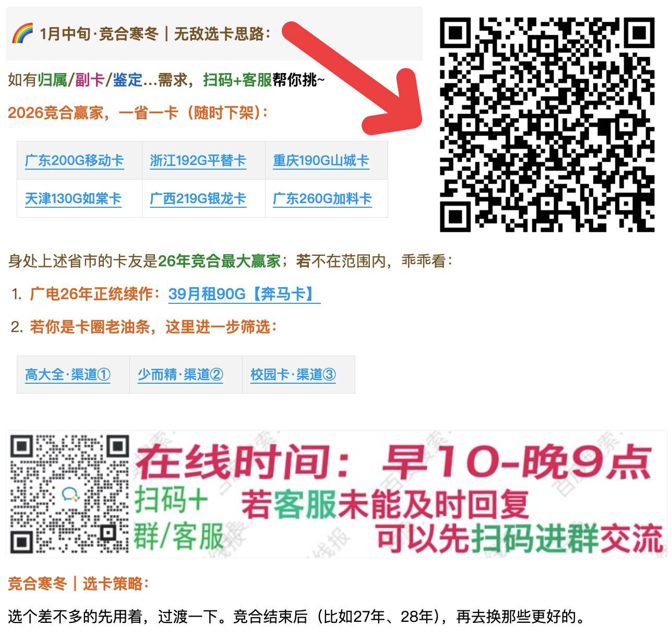Click the 1月中旬·竞合寒冬 heading
The width and height of the screenshot is (672, 637).
[x=155, y=34]
